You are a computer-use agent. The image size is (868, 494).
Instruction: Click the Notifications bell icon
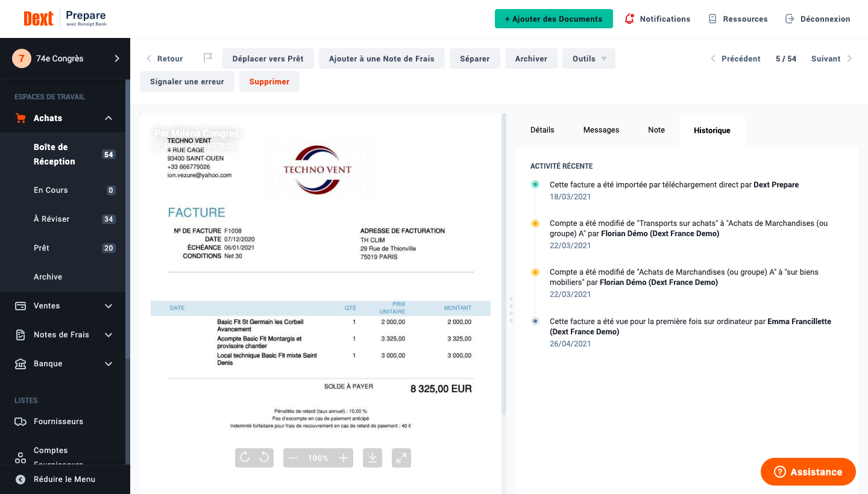(x=629, y=19)
